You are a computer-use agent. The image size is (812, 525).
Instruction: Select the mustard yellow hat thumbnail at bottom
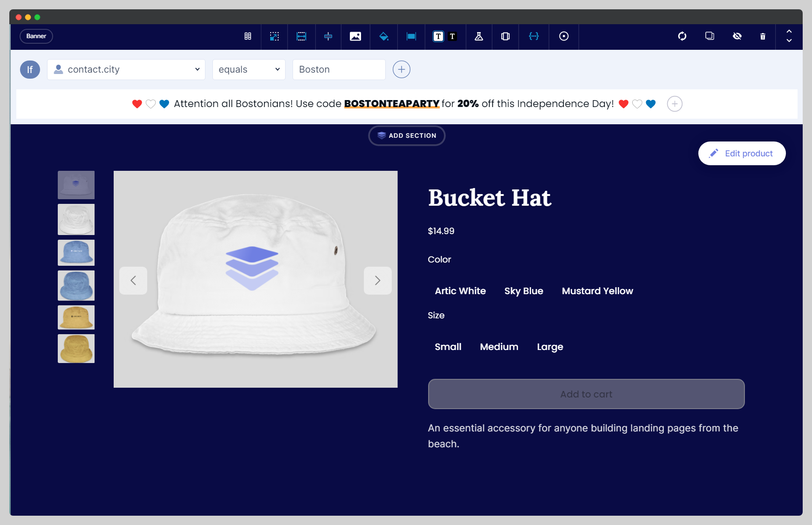click(x=76, y=349)
